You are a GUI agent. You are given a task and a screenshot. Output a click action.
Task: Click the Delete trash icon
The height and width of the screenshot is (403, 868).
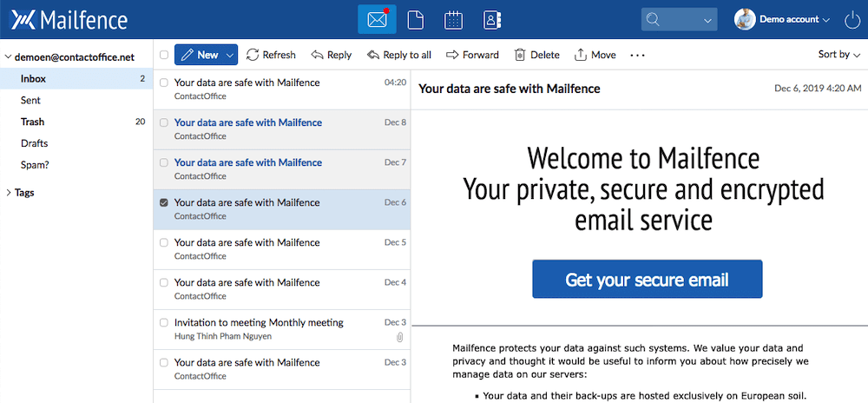pos(520,55)
